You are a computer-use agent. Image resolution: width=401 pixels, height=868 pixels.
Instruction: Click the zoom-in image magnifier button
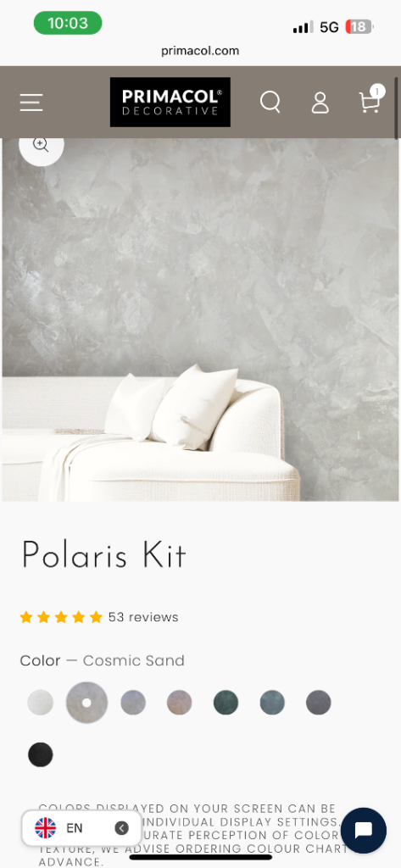pyautogui.click(x=41, y=145)
